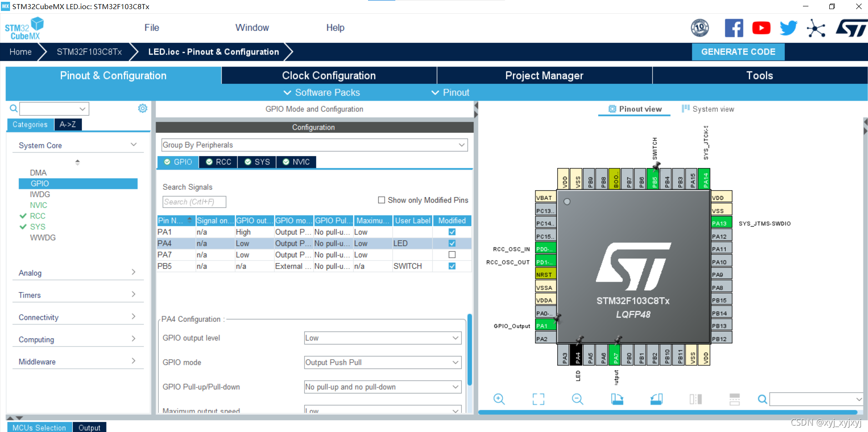Rotate the chip counter-clockwise
This screenshot has height=432, width=868.
656,399
